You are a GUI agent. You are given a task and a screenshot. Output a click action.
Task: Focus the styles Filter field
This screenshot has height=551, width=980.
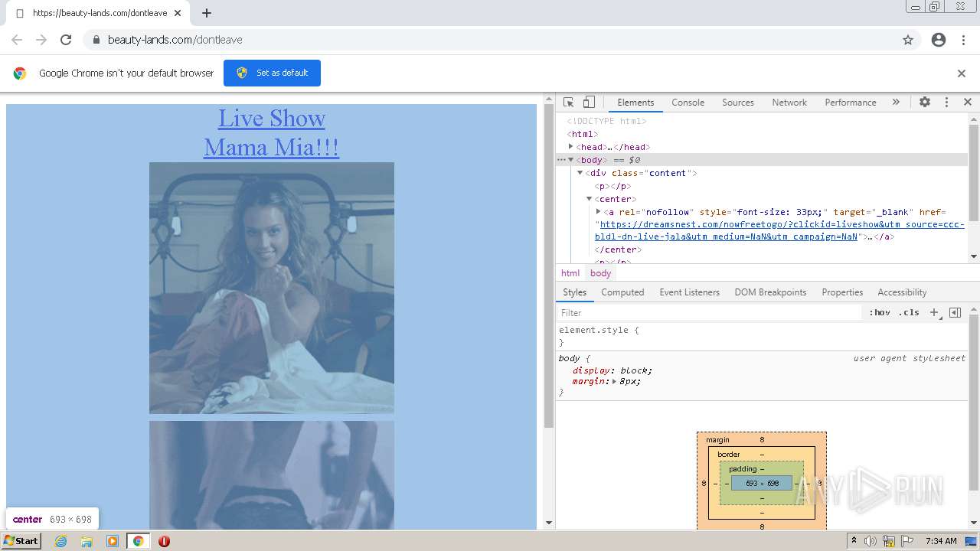click(708, 312)
